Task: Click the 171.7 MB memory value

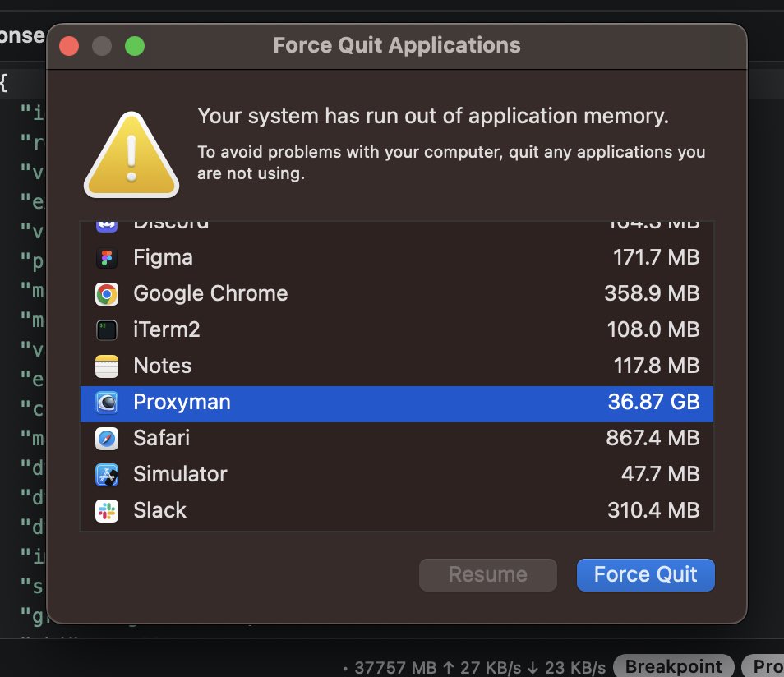Action: tap(656, 257)
